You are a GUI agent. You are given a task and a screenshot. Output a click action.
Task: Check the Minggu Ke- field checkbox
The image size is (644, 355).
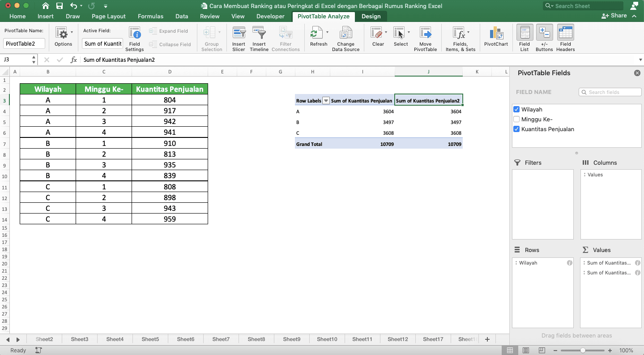(516, 119)
